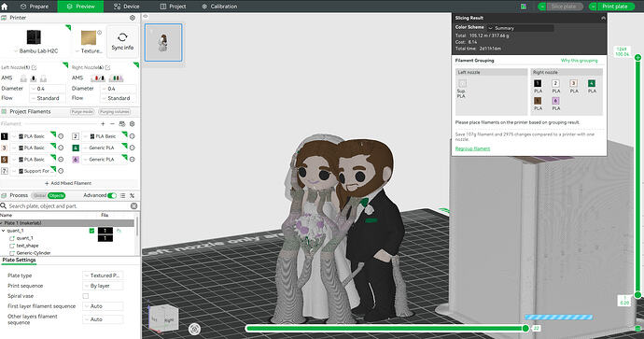Open process settings list icon next to Advanced
The width and height of the screenshot is (644, 339).
coord(123,195)
